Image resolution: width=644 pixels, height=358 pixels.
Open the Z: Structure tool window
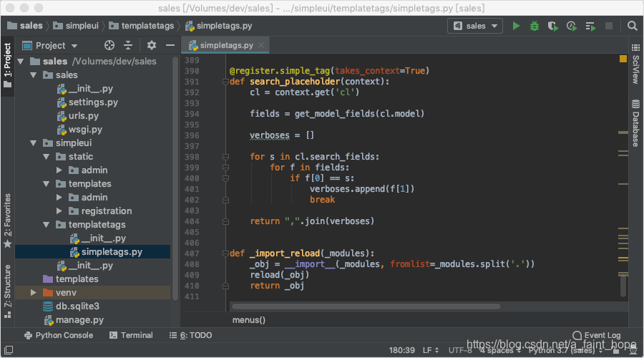point(7,291)
